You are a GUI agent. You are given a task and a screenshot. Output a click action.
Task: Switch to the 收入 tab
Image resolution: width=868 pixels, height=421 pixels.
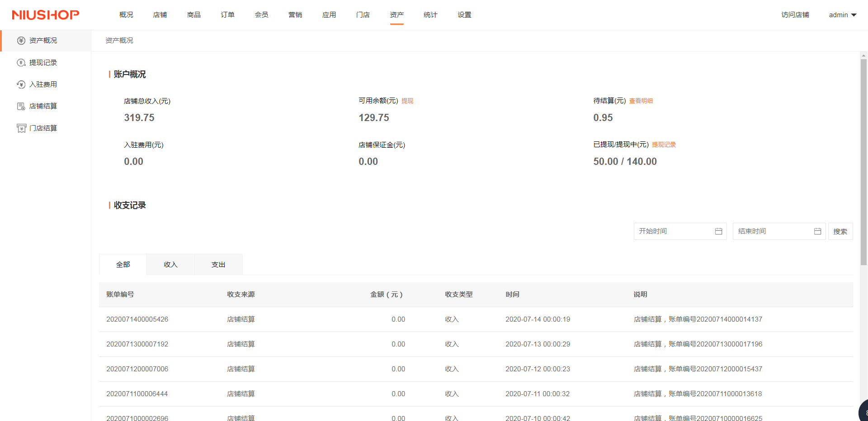170,265
